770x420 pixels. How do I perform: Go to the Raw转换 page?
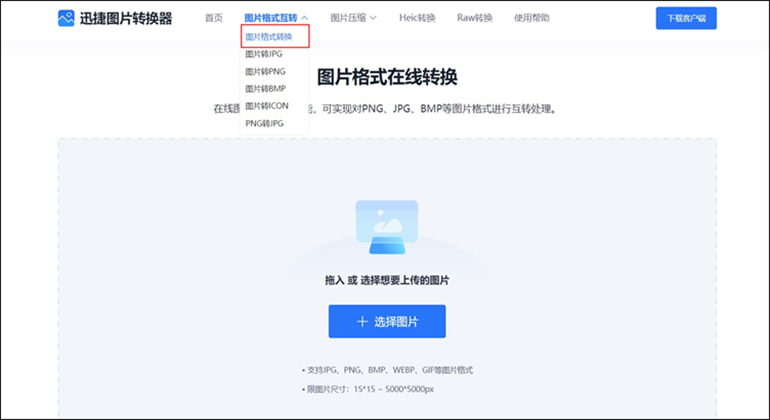pyautogui.click(x=474, y=18)
